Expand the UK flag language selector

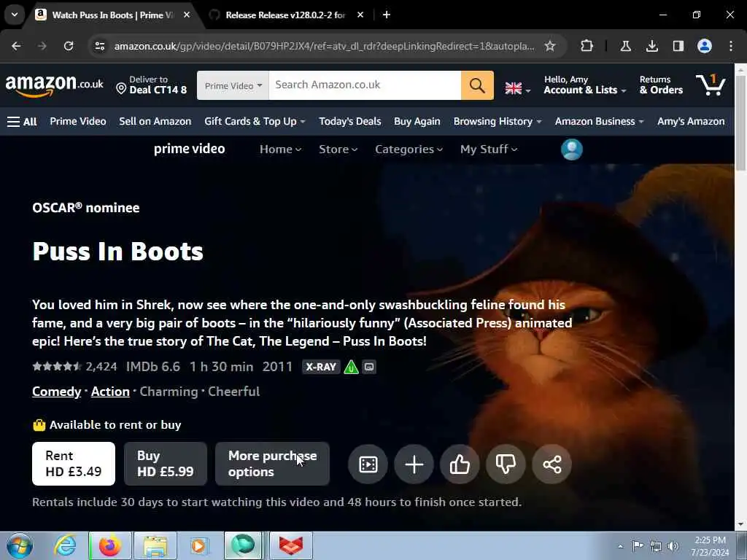518,88
